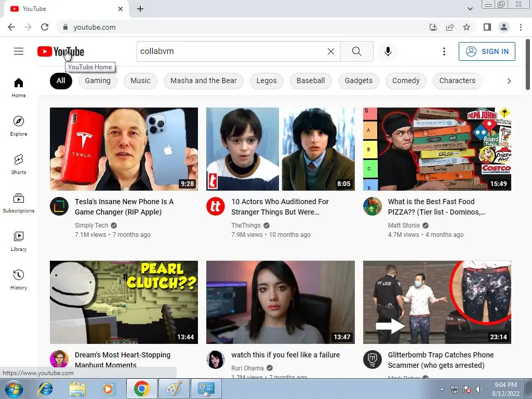Screen dimensions: 532x399
Task: Bookmark this tab with star
Action: [x=467, y=27]
